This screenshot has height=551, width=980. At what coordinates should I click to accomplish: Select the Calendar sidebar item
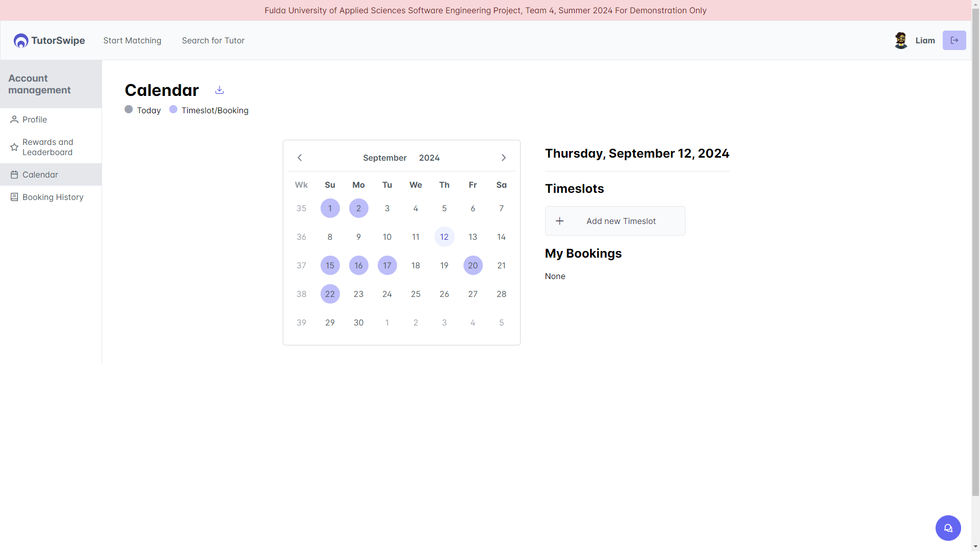(x=40, y=174)
